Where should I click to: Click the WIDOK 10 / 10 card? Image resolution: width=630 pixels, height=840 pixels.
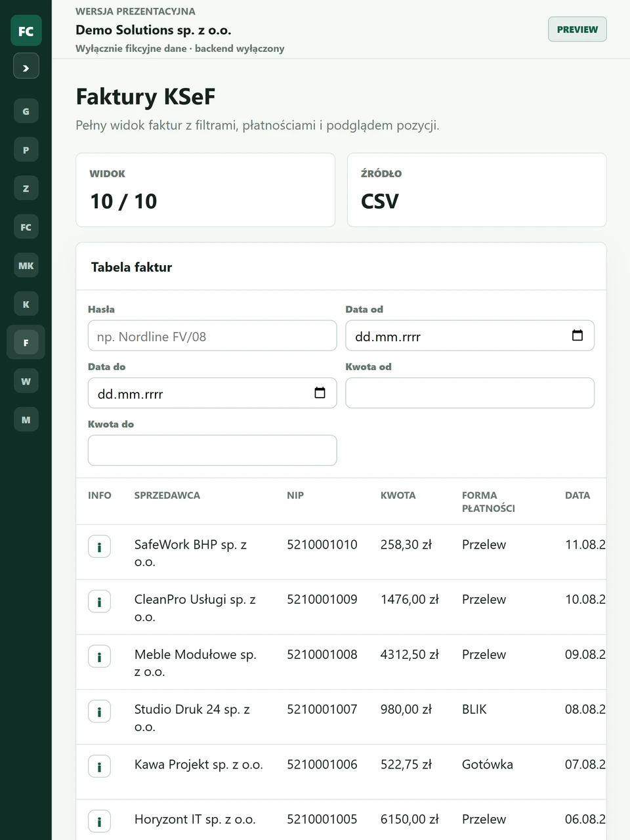click(205, 190)
